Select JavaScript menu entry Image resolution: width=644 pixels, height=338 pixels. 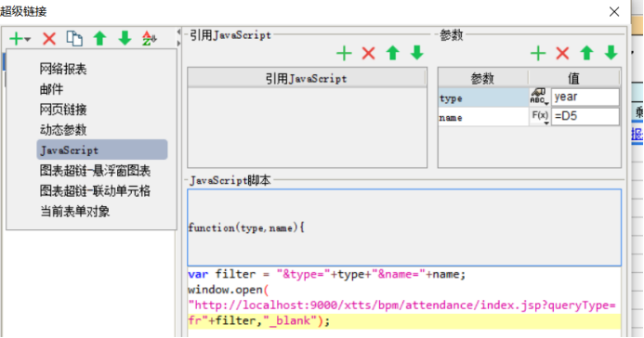[102, 149]
